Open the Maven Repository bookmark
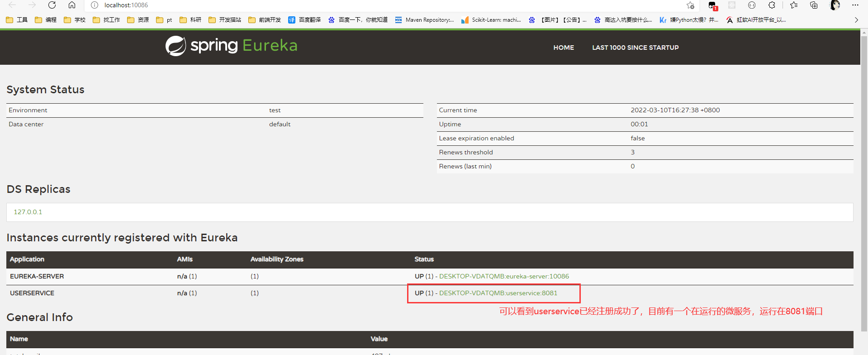868x355 pixels. [x=424, y=20]
